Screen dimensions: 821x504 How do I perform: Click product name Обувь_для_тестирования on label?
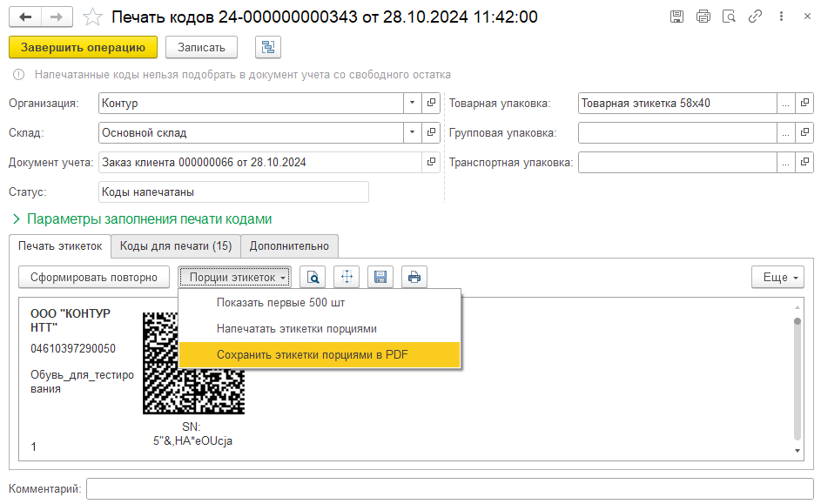(x=82, y=381)
